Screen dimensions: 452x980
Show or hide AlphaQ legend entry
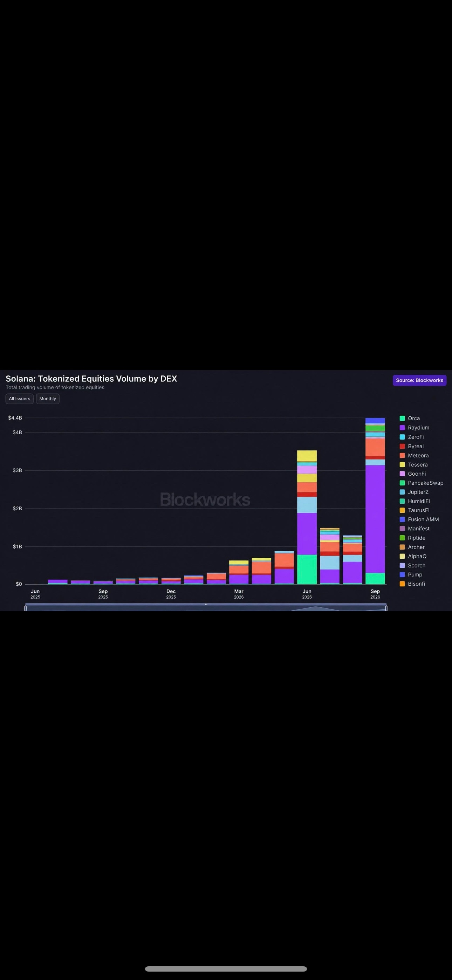pyautogui.click(x=413, y=556)
